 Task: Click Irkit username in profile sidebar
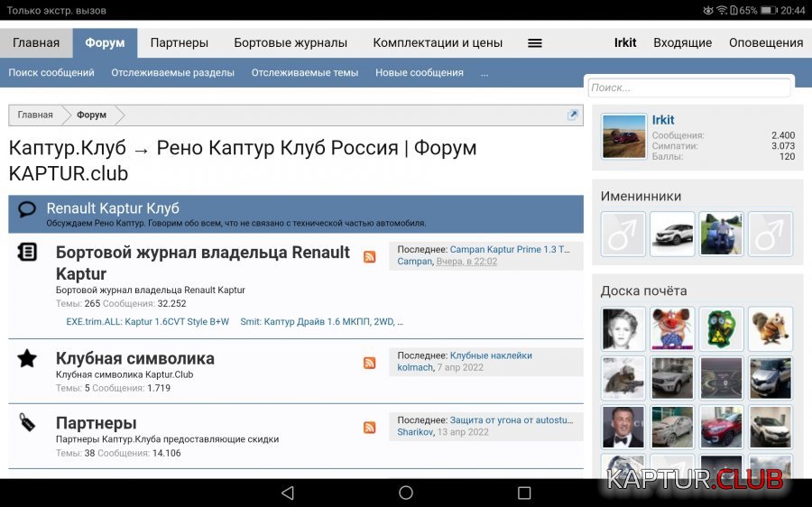tap(663, 120)
